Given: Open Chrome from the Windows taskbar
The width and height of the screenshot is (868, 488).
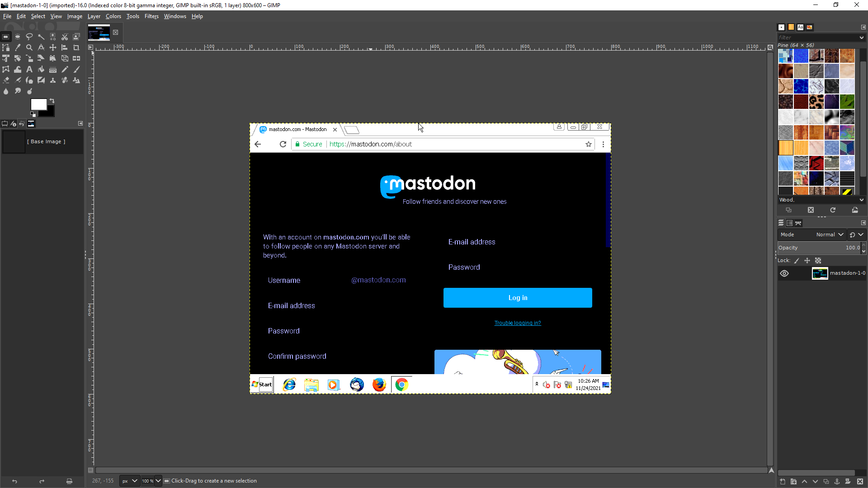Looking at the screenshot, I should tap(401, 385).
